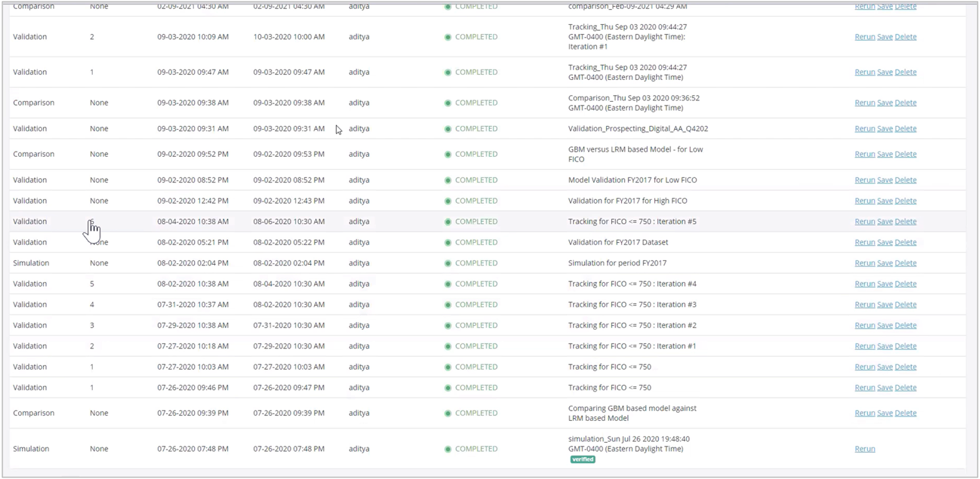Save the GBM versus LRM based Model comparison
Viewport: 980px width, 479px height.
tap(884, 154)
